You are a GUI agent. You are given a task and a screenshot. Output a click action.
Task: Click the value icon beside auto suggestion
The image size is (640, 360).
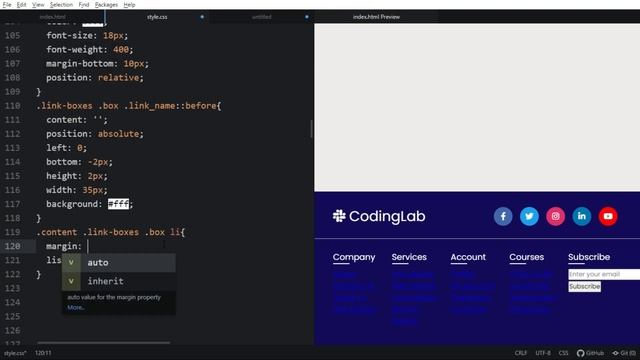tap(71, 262)
